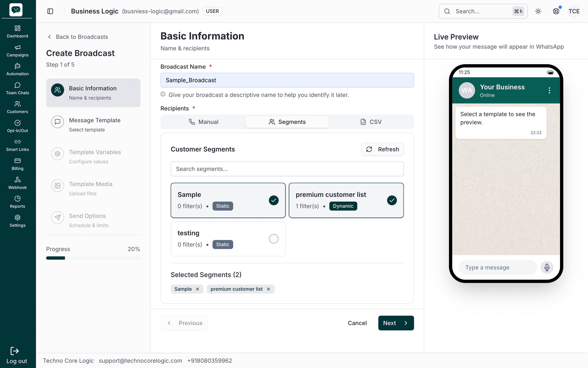Viewport: 588px width, 368px height.
Task: Uncheck the Sample segment checkmark
Action: click(x=274, y=200)
